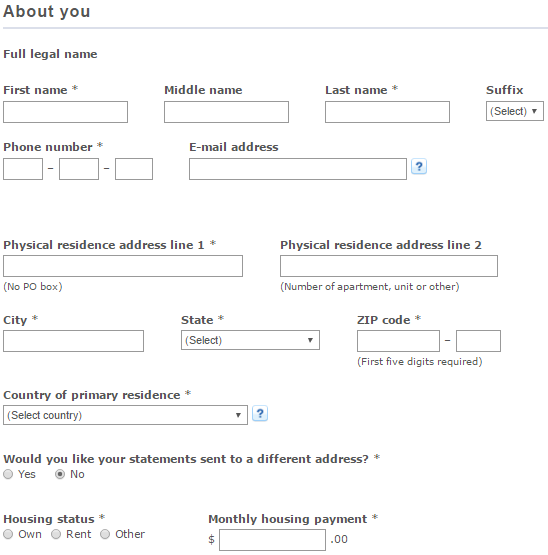
Task: Focus the City input field
Action: pyautogui.click(x=73, y=341)
